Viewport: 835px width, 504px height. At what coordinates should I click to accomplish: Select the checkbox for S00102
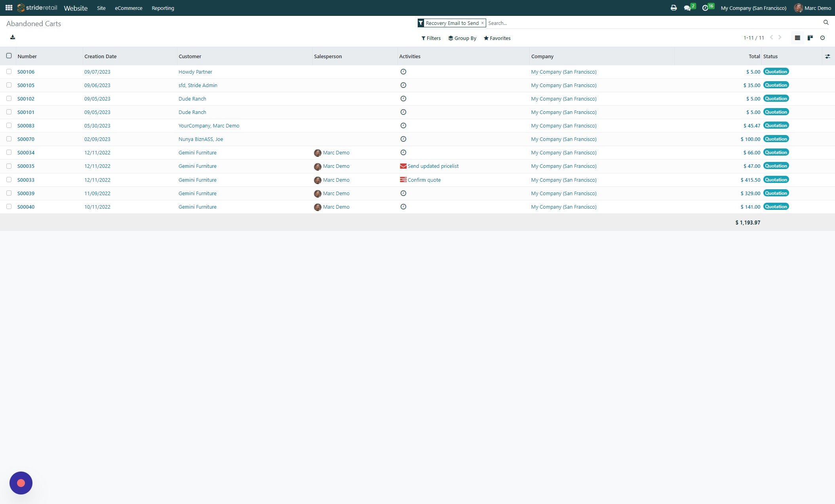9,99
